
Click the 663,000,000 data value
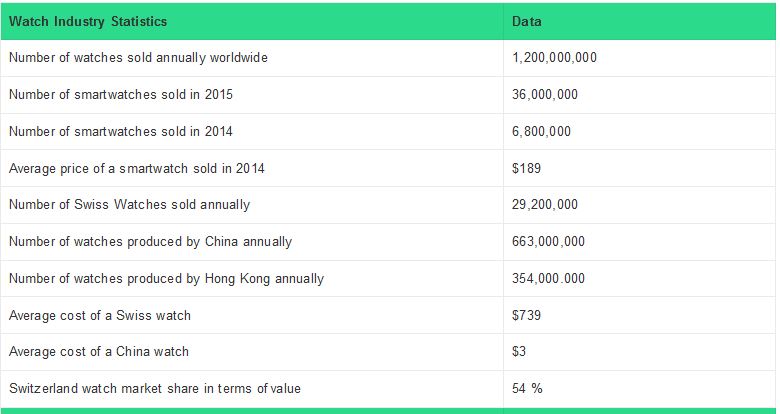(x=548, y=242)
